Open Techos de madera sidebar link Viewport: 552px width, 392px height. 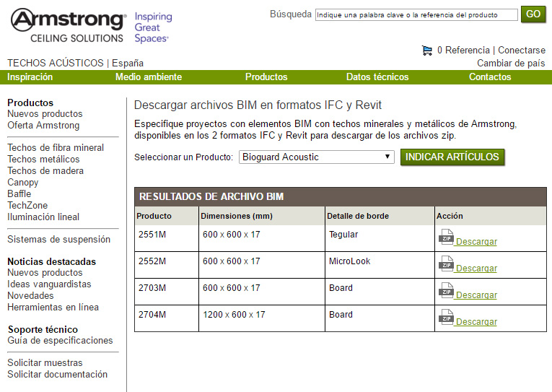[45, 171]
